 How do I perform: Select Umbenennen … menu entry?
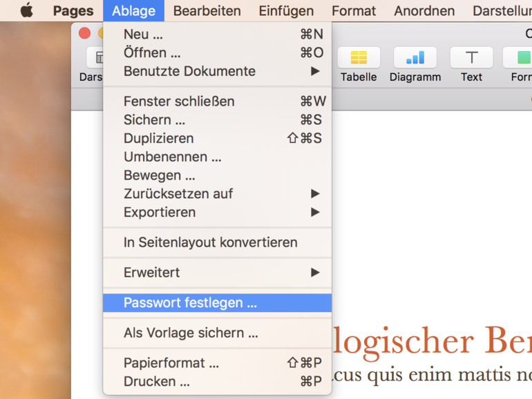point(217,157)
